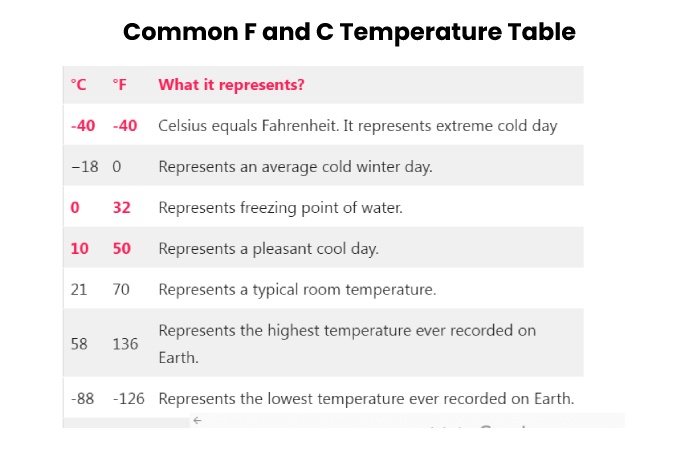
Task: Select the 136 Fahrenheit value cell
Action: [x=125, y=344]
